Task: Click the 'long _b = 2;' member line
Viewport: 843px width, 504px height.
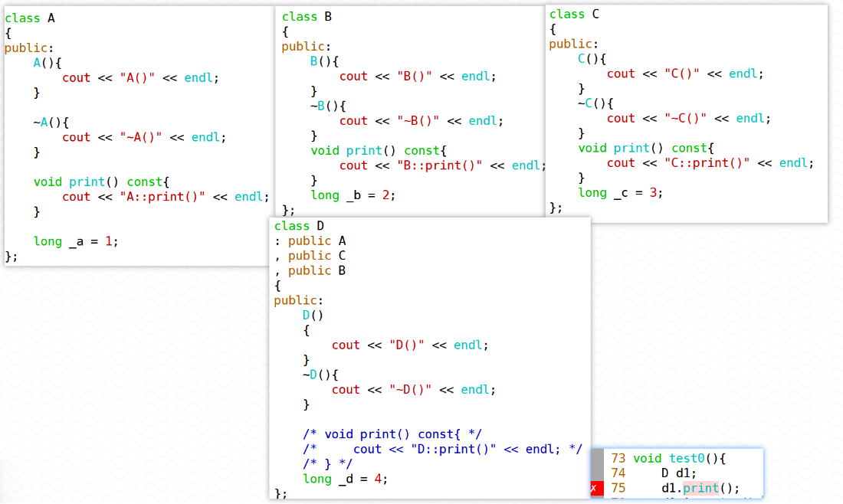Action: tap(353, 195)
